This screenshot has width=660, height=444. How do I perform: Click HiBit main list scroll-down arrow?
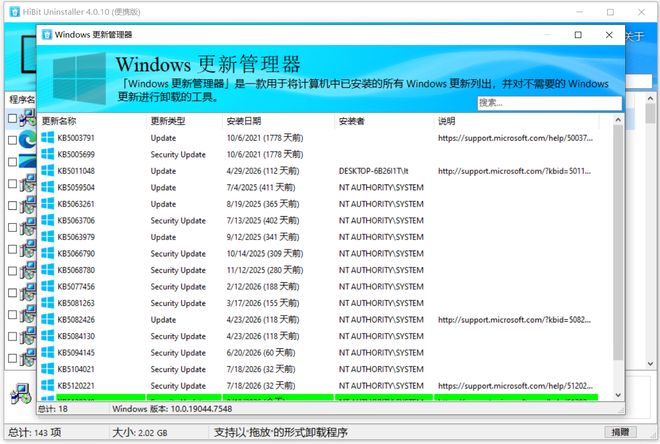pos(650,364)
